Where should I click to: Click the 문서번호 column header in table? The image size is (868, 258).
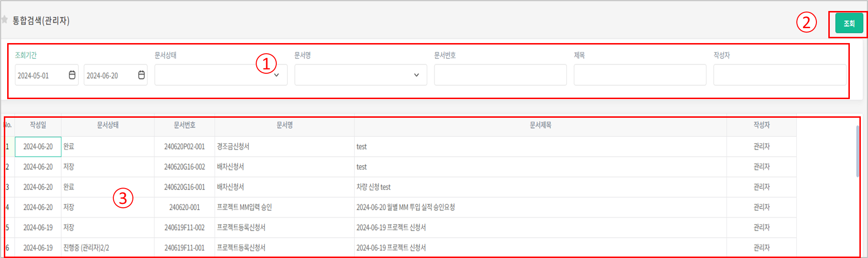click(x=184, y=125)
